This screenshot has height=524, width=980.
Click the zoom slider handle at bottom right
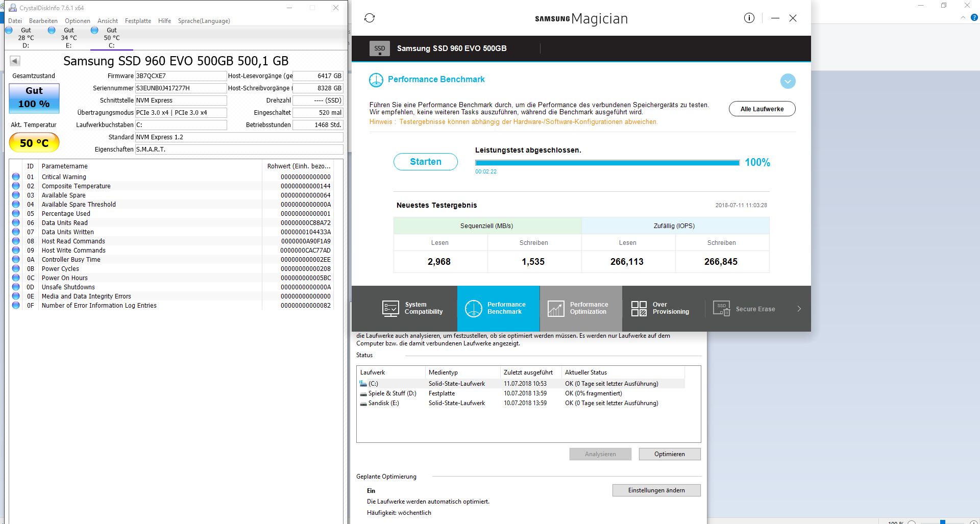(x=943, y=521)
